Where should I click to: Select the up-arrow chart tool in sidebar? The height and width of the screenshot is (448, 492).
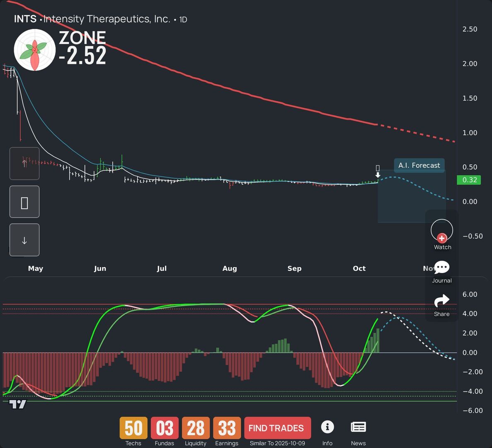pyautogui.click(x=24, y=163)
